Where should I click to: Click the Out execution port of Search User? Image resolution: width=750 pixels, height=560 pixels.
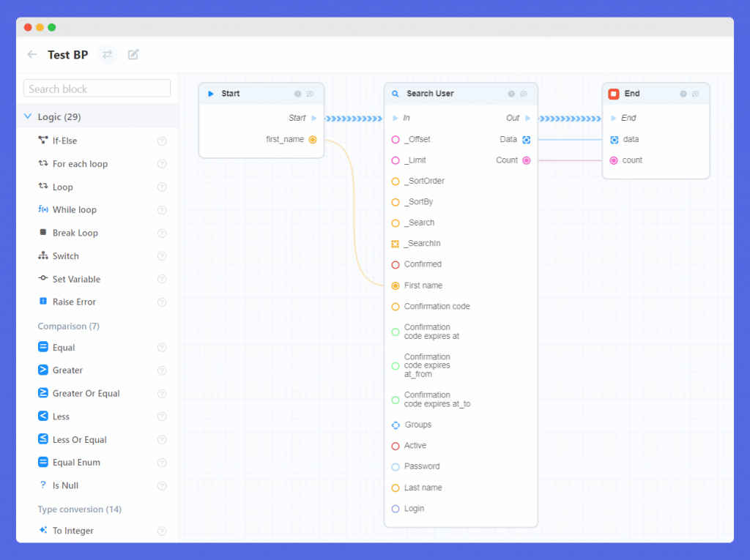point(528,118)
